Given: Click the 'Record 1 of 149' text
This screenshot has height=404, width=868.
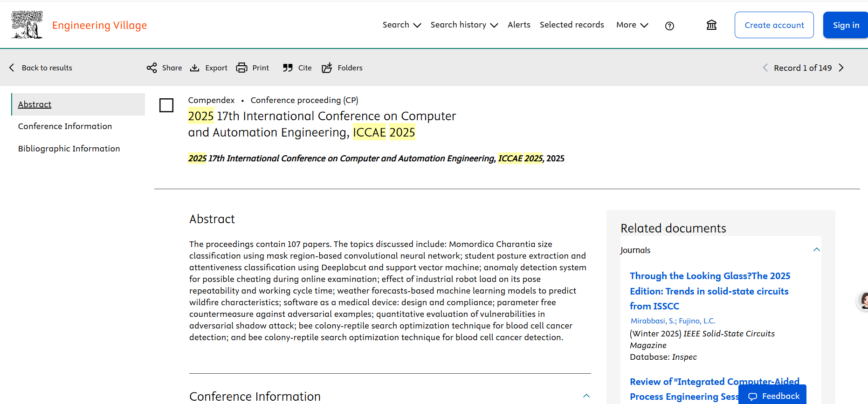Looking at the screenshot, I should click(x=803, y=68).
